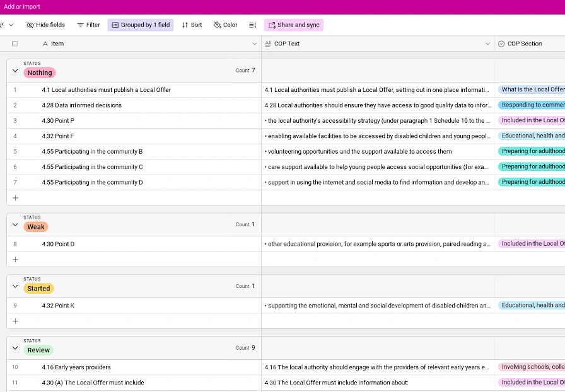Click Add or import in the top bar

(22, 6)
